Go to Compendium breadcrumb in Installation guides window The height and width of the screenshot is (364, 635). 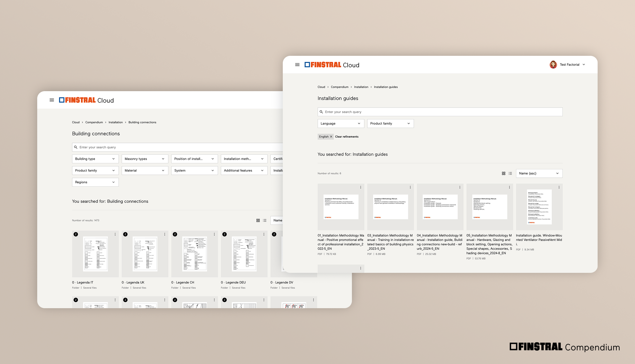[x=340, y=87]
